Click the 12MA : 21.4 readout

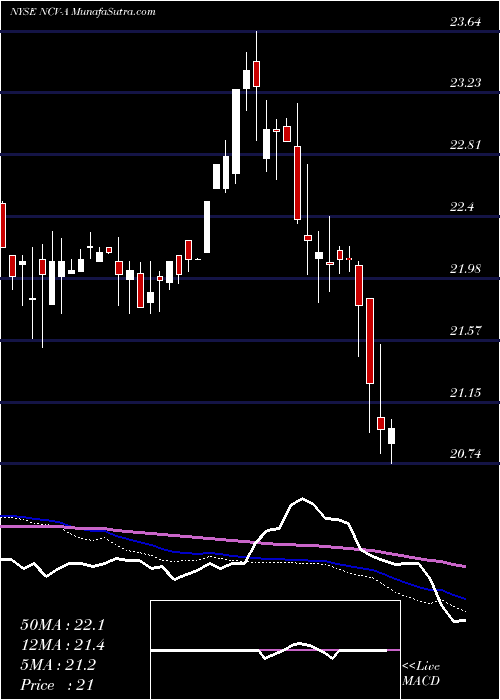point(62,645)
